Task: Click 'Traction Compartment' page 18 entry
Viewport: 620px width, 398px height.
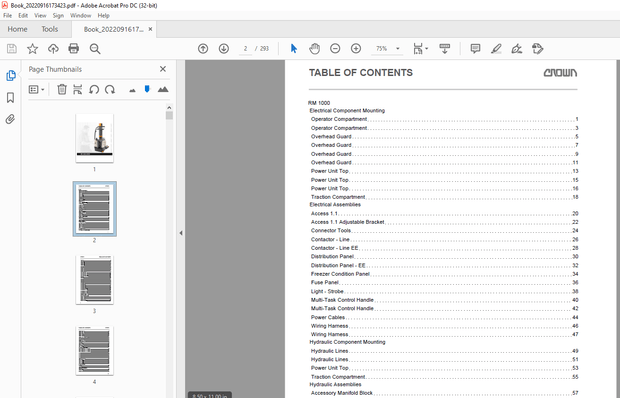Action: (444, 197)
